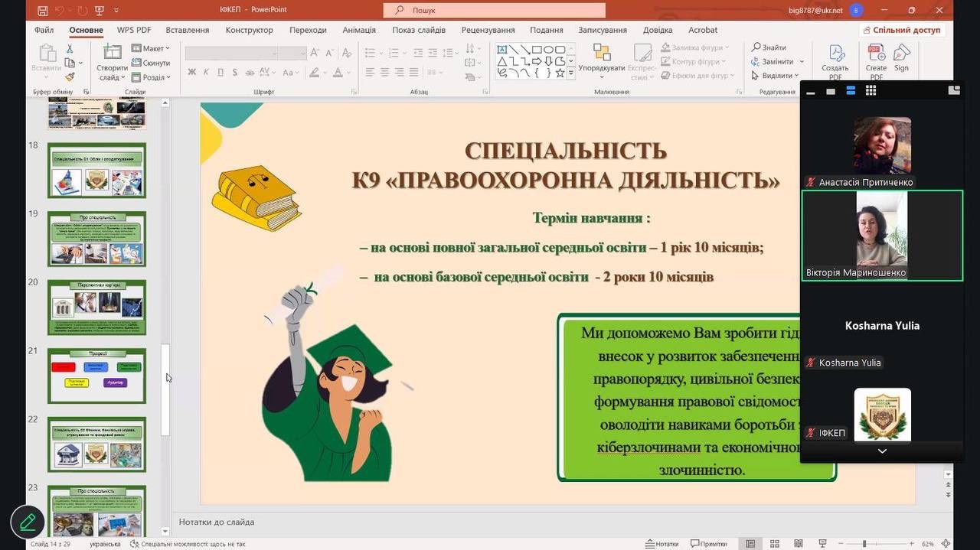Switch to the Переходи tab

pos(308,30)
